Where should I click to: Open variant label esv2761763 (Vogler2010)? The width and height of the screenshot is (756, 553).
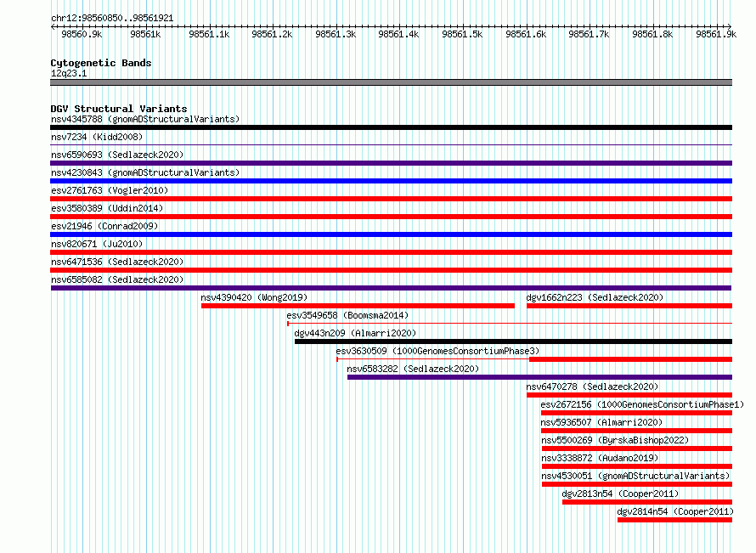tap(110, 190)
